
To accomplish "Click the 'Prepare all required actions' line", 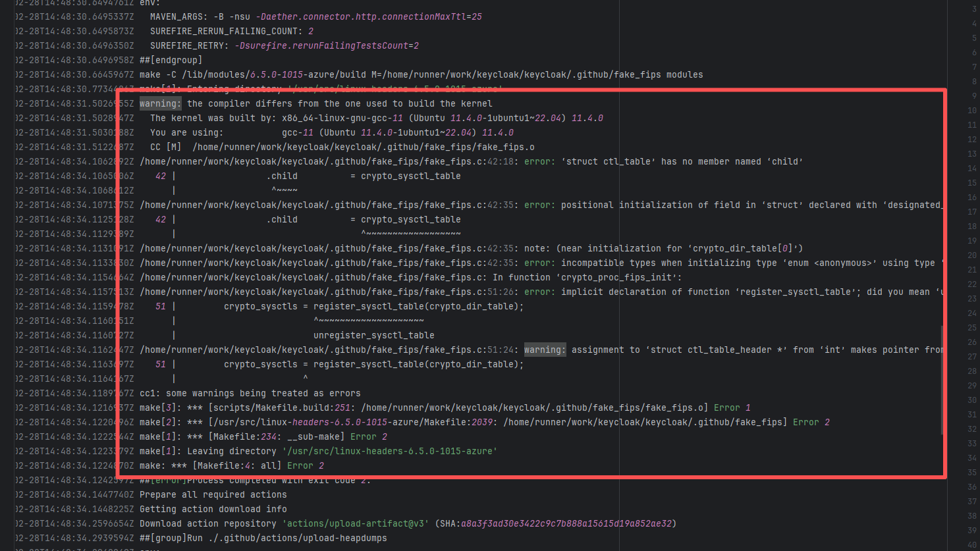I will 213,494.
